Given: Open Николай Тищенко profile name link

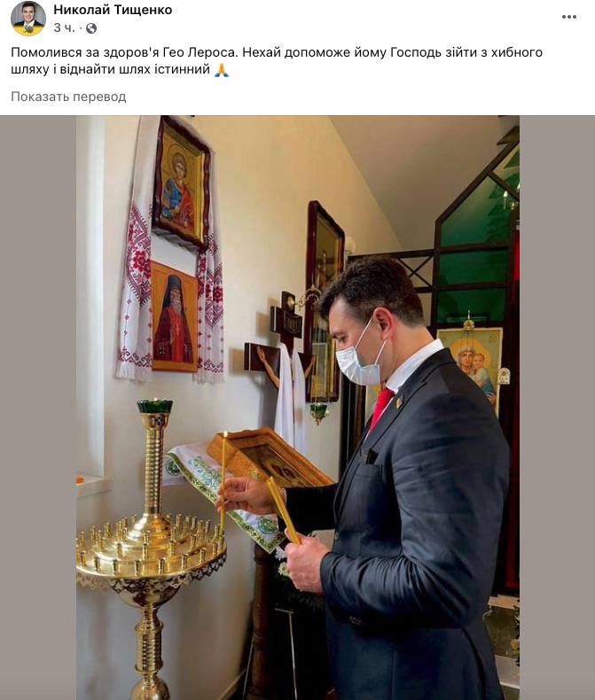Looking at the screenshot, I should pos(113,10).
